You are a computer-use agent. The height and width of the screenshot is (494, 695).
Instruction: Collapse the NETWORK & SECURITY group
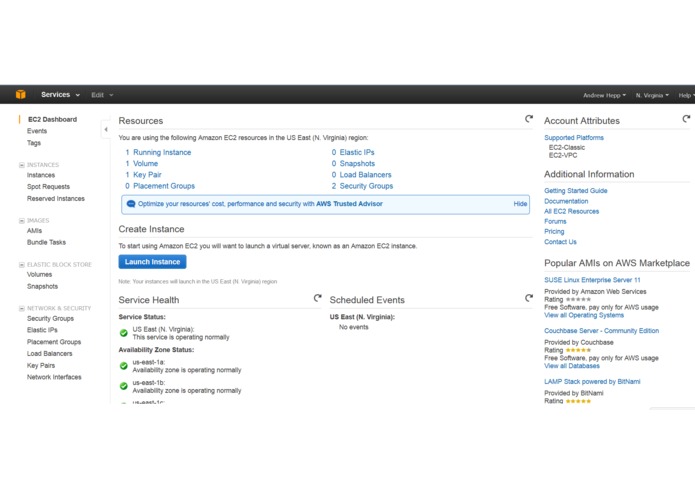(x=21, y=308)
